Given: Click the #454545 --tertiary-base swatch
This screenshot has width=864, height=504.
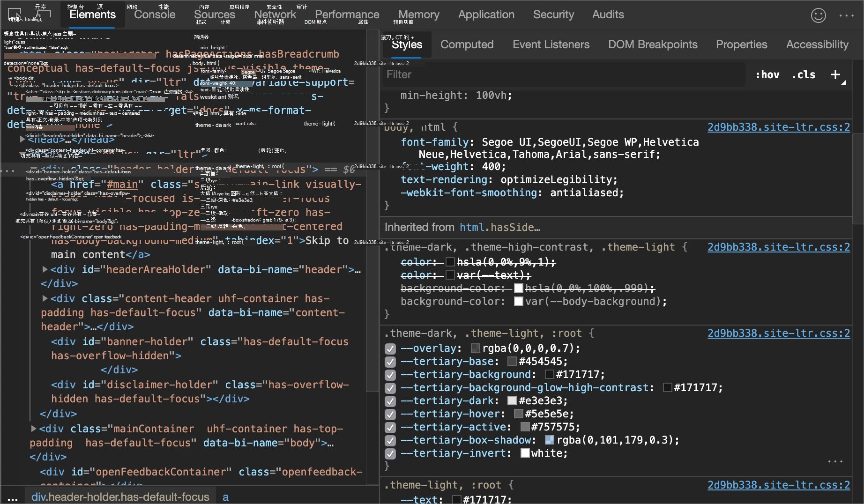Looking at the screenshot, I should 512,361.
